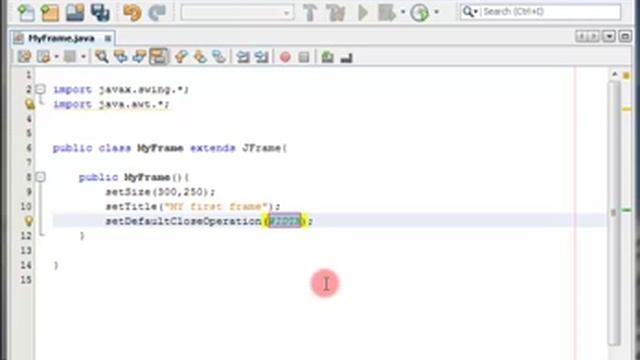Open the Forward navigation dropdown arrow
The width and height of the screenshot is (640, 360).
[83, 56]
